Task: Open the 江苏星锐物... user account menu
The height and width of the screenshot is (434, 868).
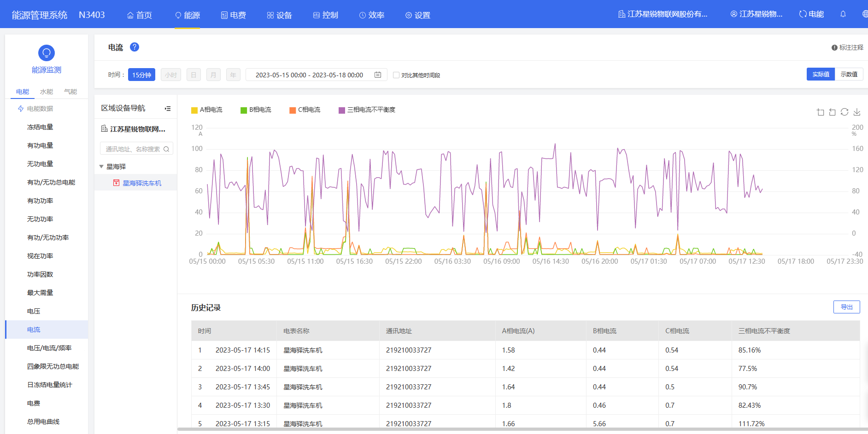Action: [756, 14]
